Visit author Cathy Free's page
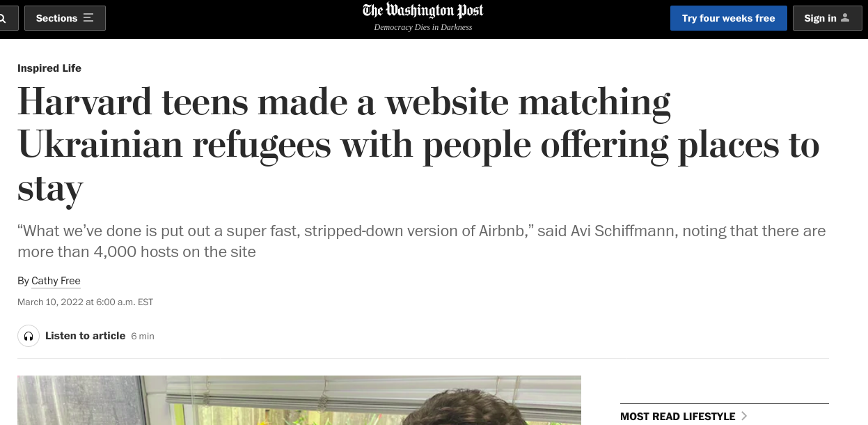The image size is (868, 425). pyautogui.click(x=56, y=281)
